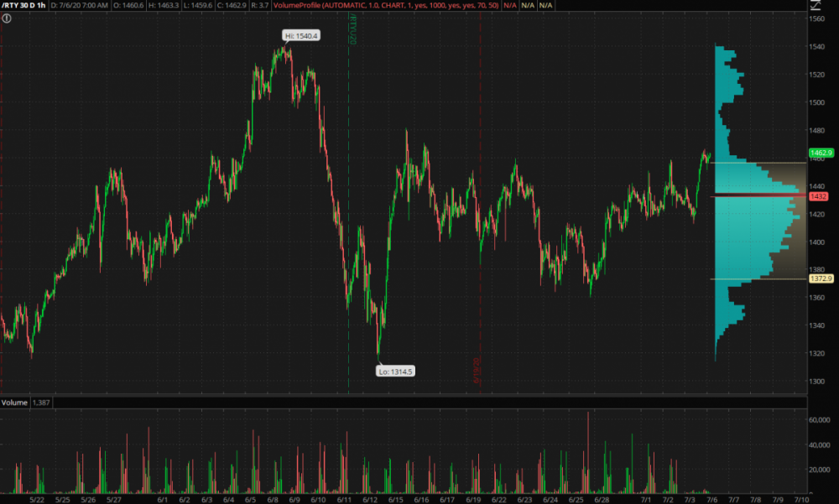
Task: Click the 1,387 volume value readout
Action: [42, 403]
